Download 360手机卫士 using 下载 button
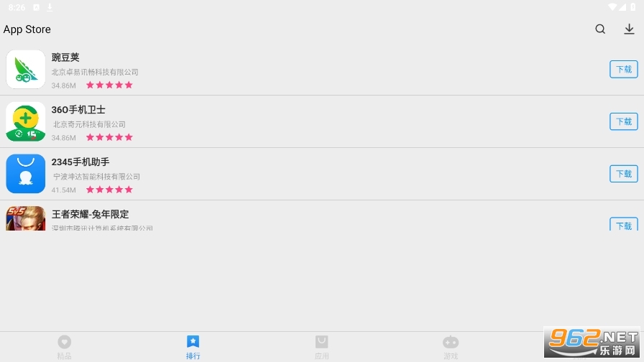This screenshot has height=362, width=644. click(623, 121)
